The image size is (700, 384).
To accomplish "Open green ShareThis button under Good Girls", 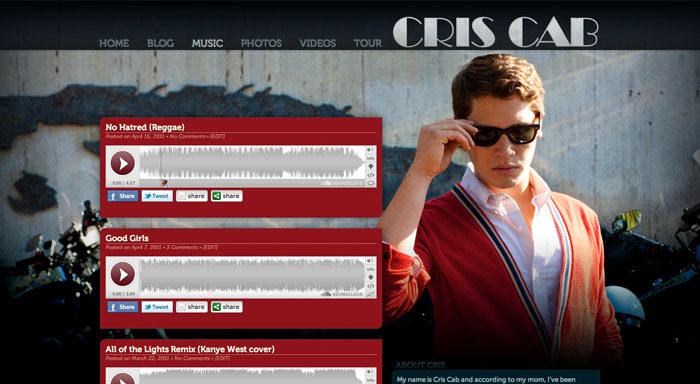I will pos(227,307).
